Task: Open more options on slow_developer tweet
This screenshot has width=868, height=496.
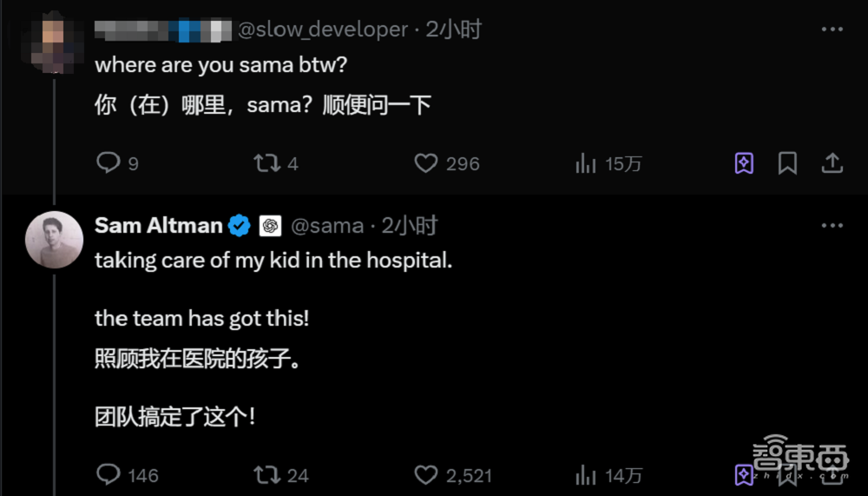Action: coord(832,30)
